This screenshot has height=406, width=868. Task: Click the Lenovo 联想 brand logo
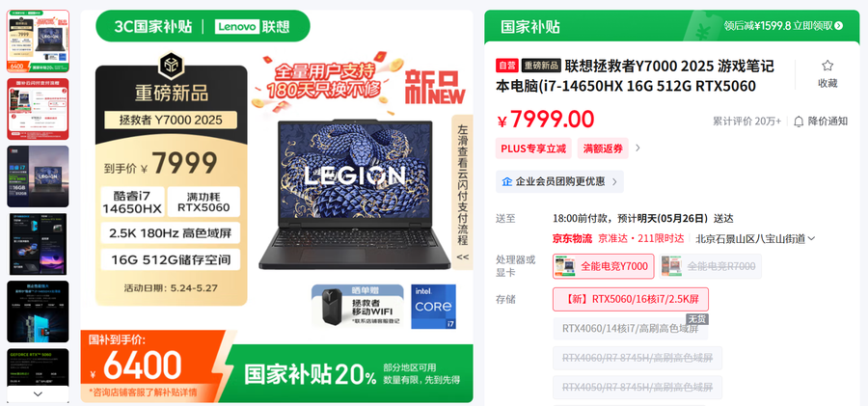click(x=252, y=26)
